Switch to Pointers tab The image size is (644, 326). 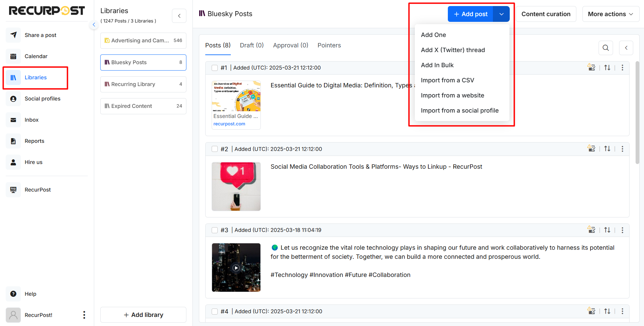pos(329,45)
